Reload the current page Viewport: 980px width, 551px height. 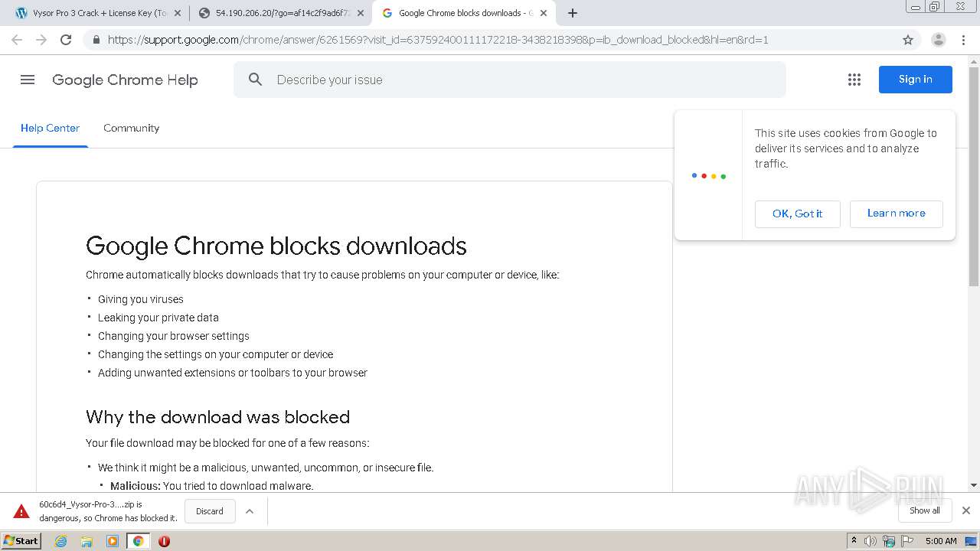click(66, 40)
